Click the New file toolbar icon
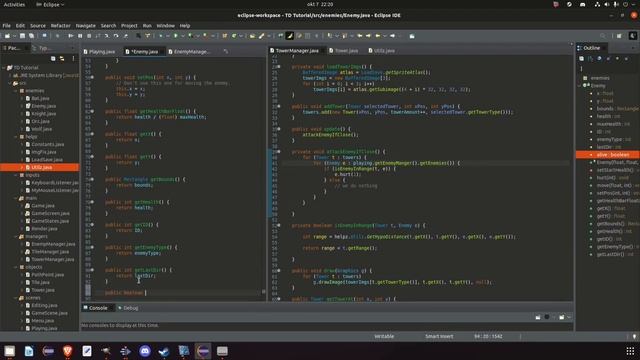Image resolution: width=640 pixels, height=360 pixels. coord(7,36)
